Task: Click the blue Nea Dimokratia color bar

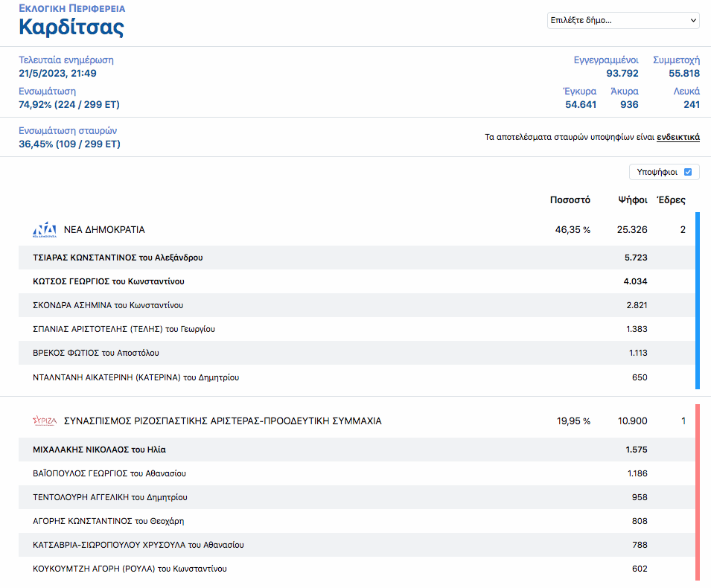Action: tap(697, 301)
